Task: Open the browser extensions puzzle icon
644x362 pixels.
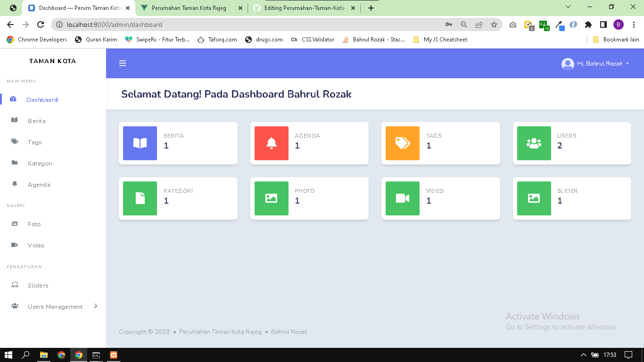Action: coord(588,25)
